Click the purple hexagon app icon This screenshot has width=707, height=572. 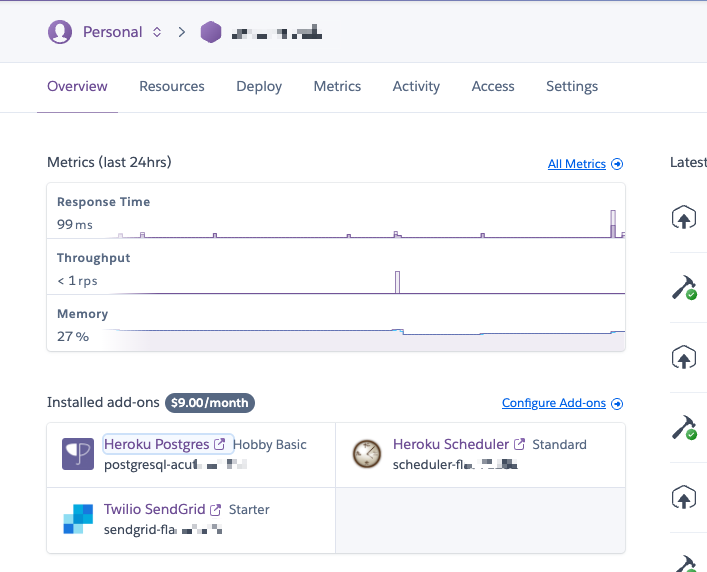(211, 32)
